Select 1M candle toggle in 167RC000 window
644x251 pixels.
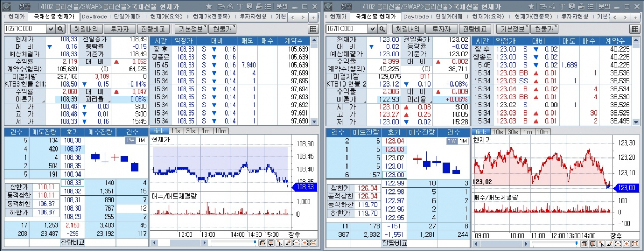462,140
